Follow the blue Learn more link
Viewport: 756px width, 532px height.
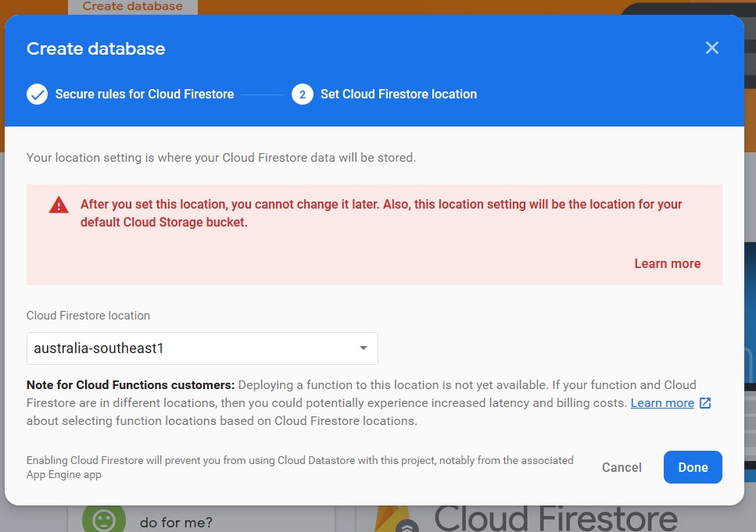[x=662, y=403]
